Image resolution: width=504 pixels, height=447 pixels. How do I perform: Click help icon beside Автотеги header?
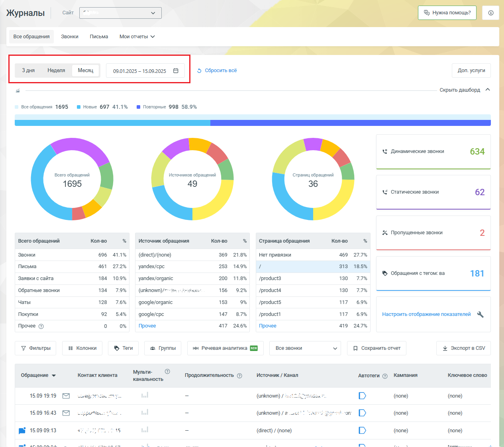click(x=385, y=376)
